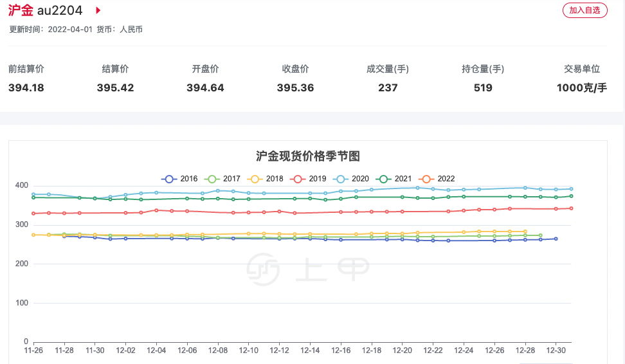Click the 开盘价 label
Image resolution: width=625 pixels, height=364 pixels.
pyautogui.click(x=205, y=69)
